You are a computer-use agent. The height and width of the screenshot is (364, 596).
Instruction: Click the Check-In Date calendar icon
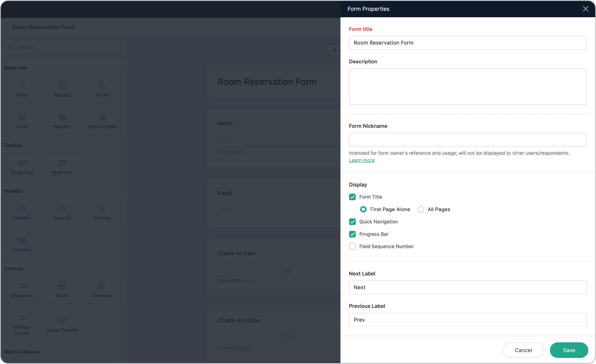pyautogui.click(x=288, y=270)
